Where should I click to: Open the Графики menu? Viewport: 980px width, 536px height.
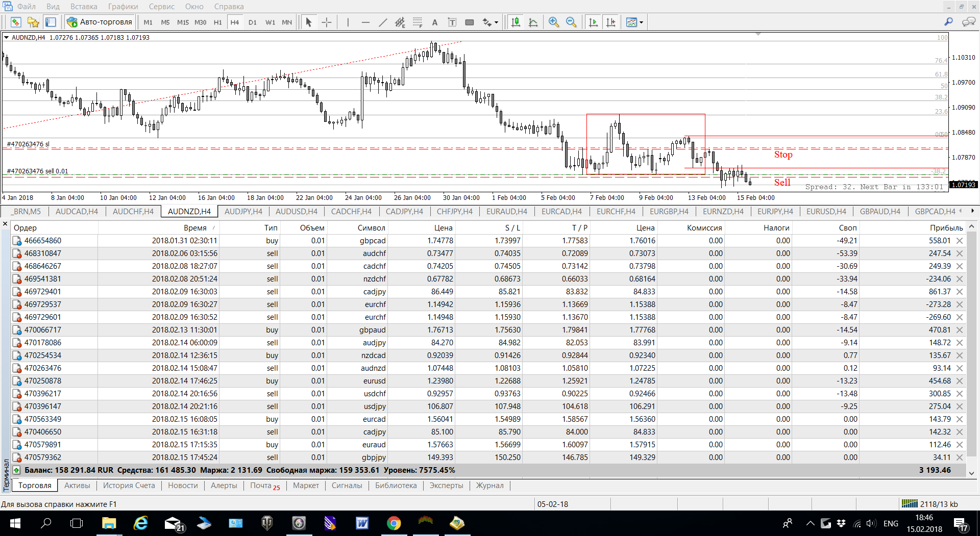click(x=123, y=6)
